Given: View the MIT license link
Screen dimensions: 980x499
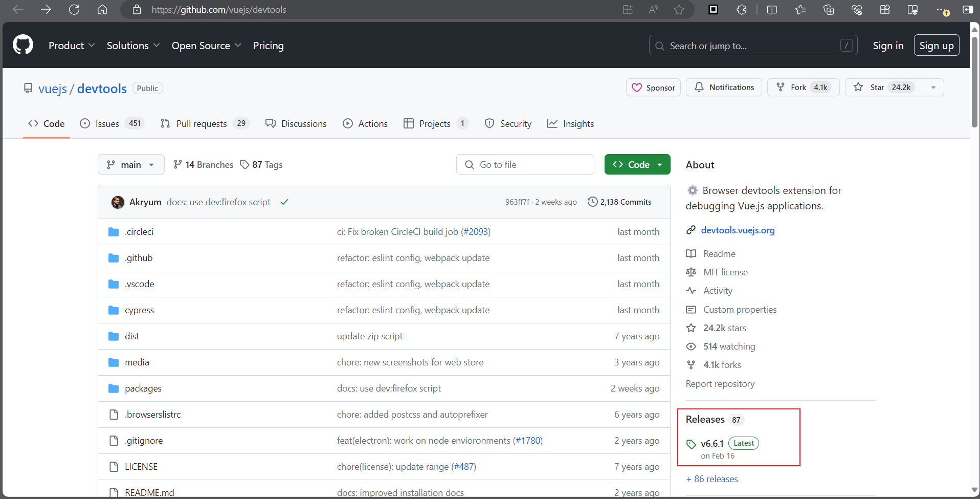Looking at the screenshot, I should click(725, 272).
